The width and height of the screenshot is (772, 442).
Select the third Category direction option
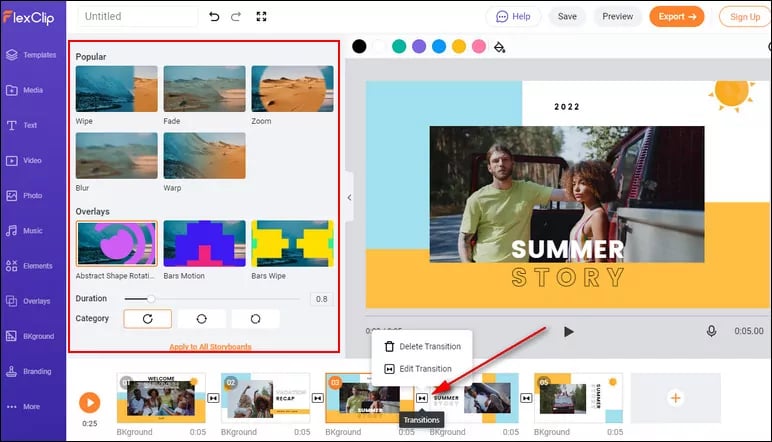(255, 319)
